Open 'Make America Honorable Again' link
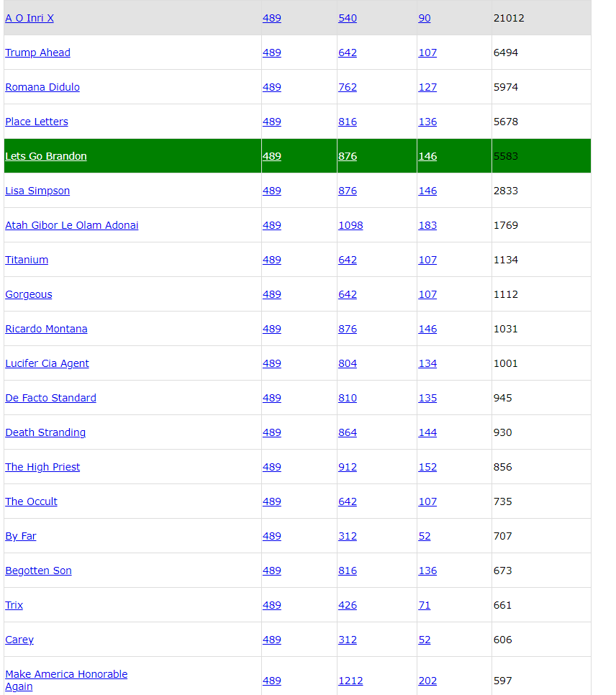The image size is (616, 695). (66, 681)
